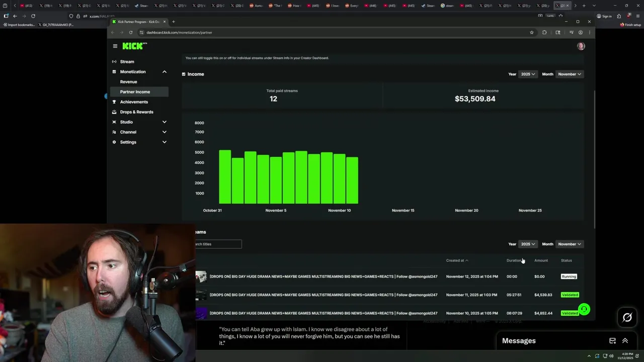
Task: Open Streams table Month November dropdown
Action: (570, 244)
